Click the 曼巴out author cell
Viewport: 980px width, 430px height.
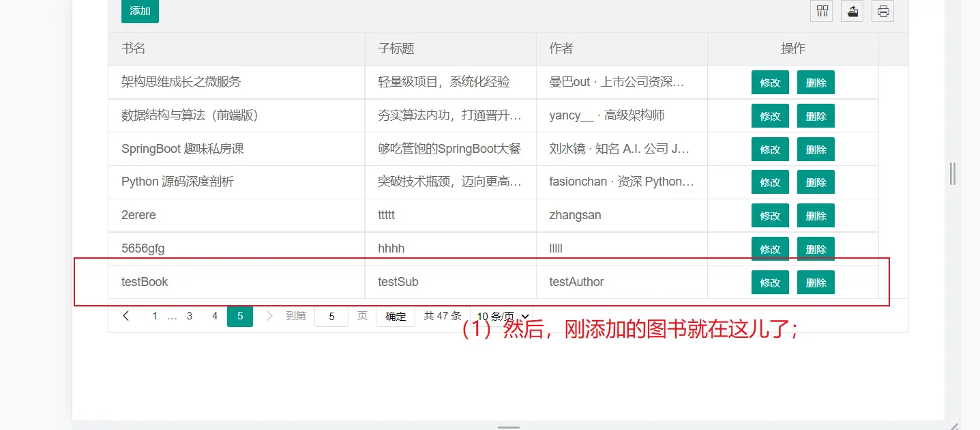(x=622, y=82)
